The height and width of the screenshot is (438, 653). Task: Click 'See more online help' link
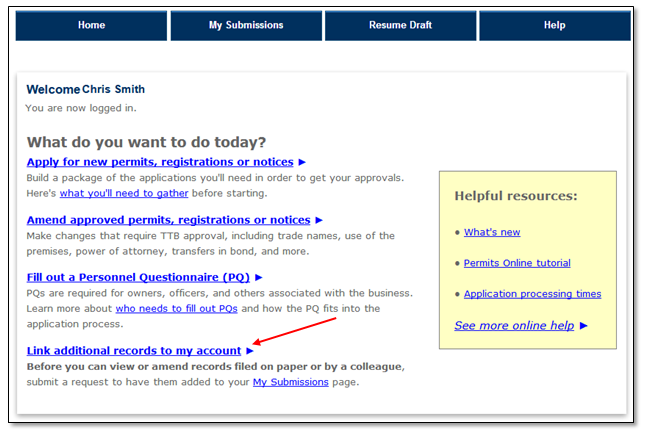point(514,326)
